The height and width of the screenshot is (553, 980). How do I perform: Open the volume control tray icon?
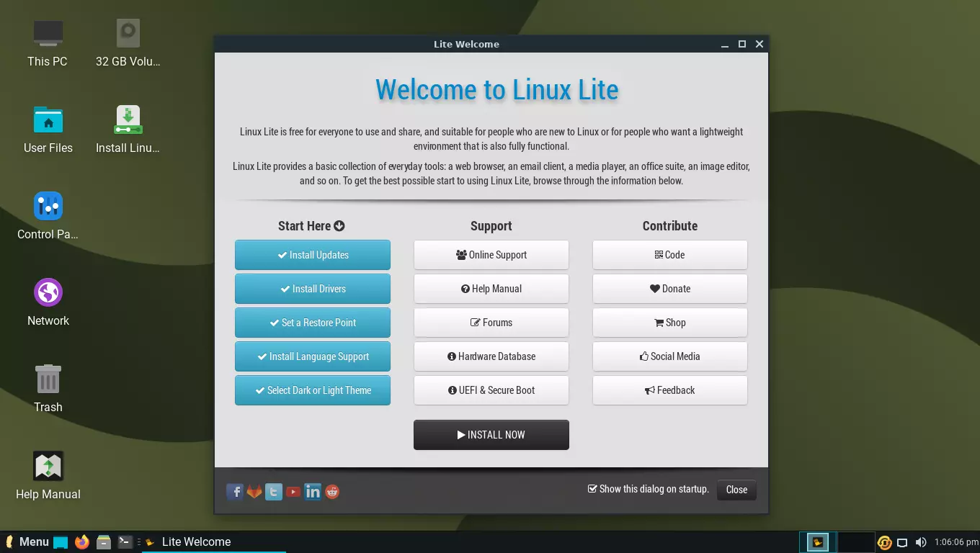pos(920,542)
